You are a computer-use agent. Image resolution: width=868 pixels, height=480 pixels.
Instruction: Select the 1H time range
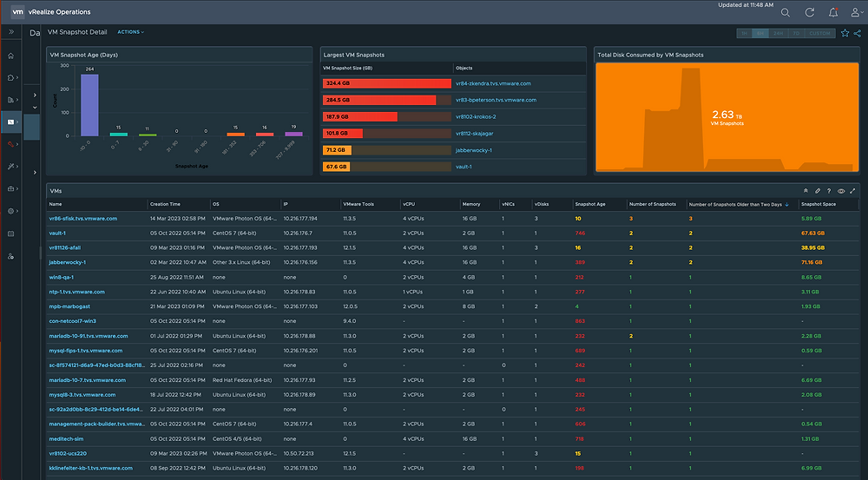(744, 33)
